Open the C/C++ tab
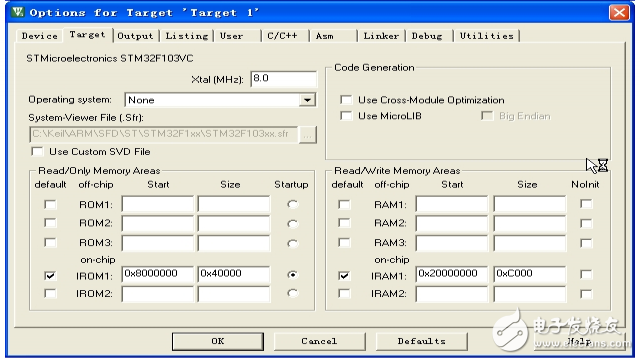640x360 pixels. click(x=282, y=36)
